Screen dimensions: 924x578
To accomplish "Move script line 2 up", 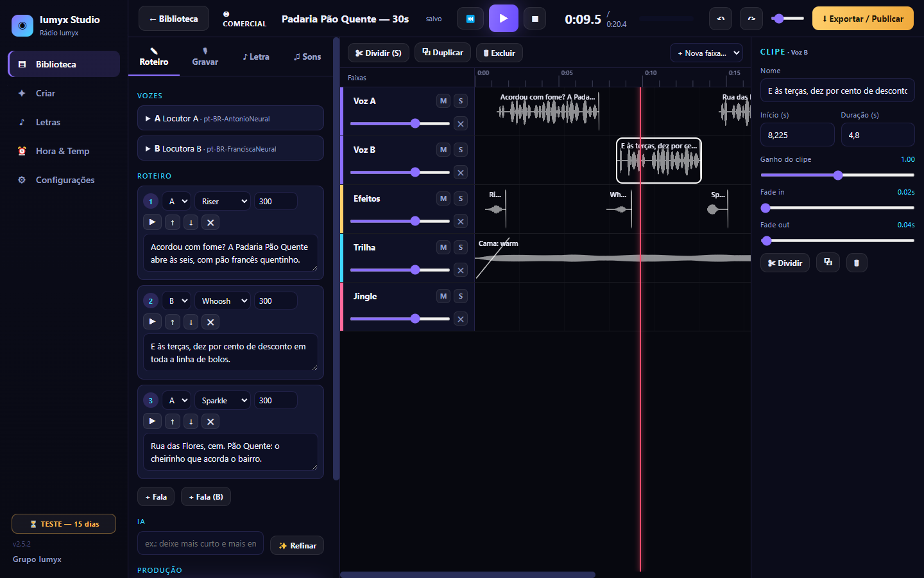I will click(173, 322).
